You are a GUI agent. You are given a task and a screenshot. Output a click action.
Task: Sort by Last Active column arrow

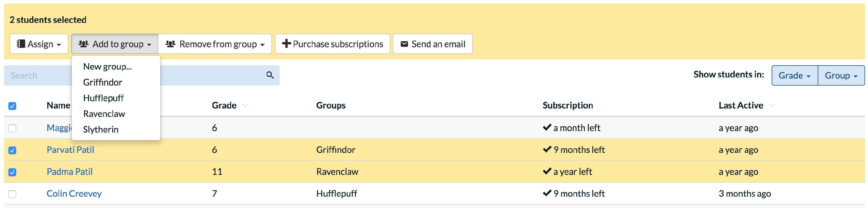[x=772, y=106]
